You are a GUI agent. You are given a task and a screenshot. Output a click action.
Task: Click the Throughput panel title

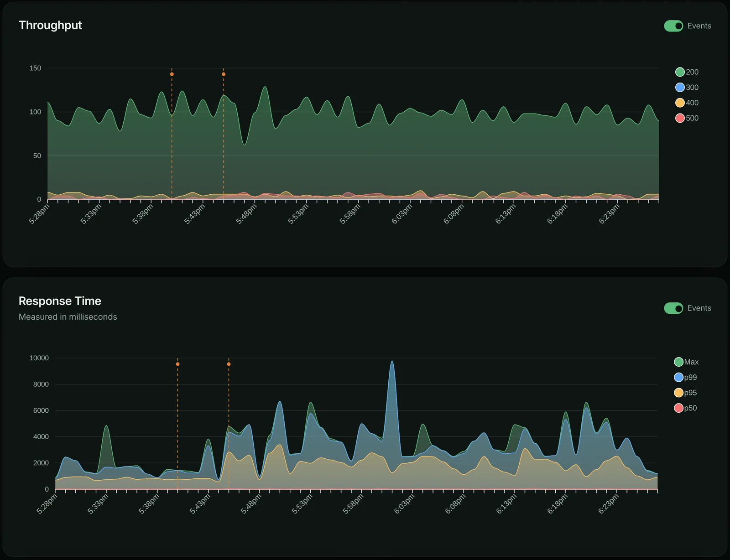(50, 26)
